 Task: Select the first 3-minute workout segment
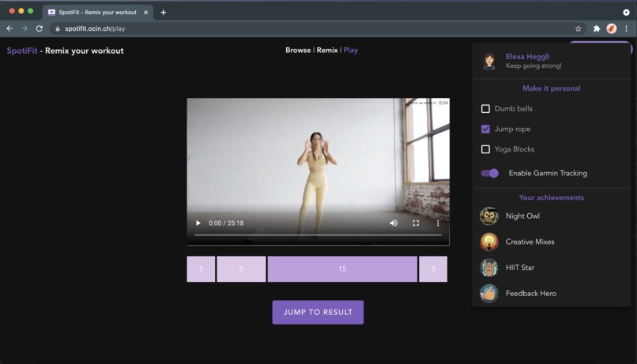pos(201,269)
